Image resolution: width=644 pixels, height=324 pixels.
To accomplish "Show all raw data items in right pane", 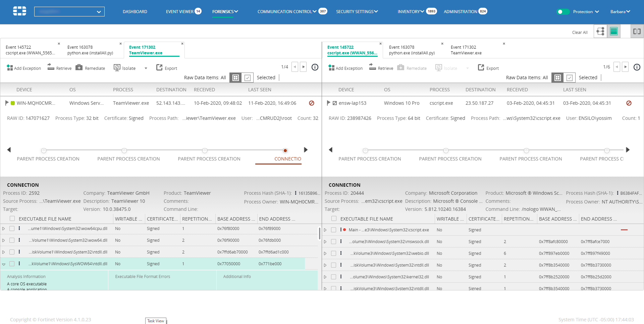I will pos(557,78).
